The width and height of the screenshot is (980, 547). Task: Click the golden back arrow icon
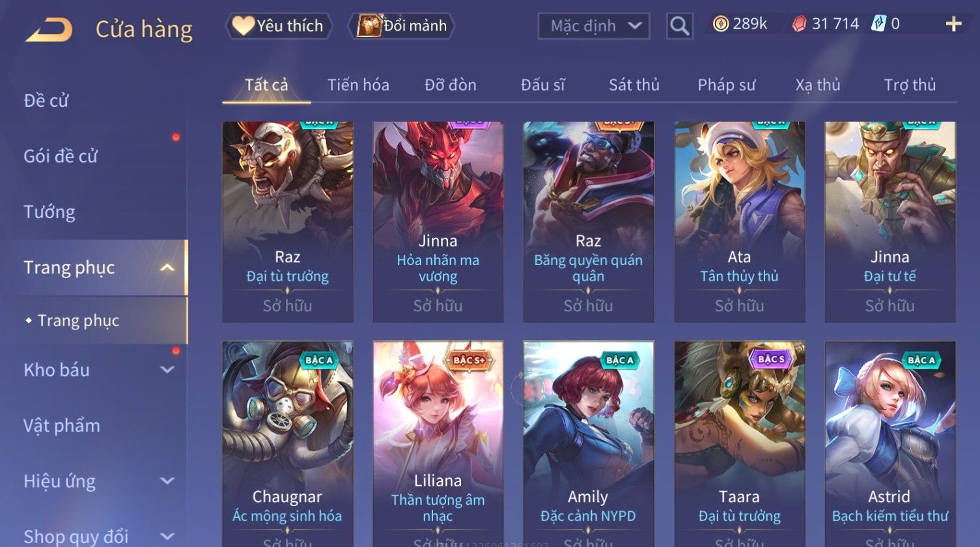(x=49, y=30)
